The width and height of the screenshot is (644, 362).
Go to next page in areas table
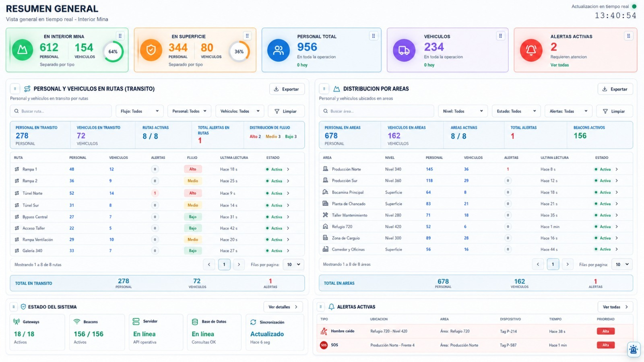[568, 265]
